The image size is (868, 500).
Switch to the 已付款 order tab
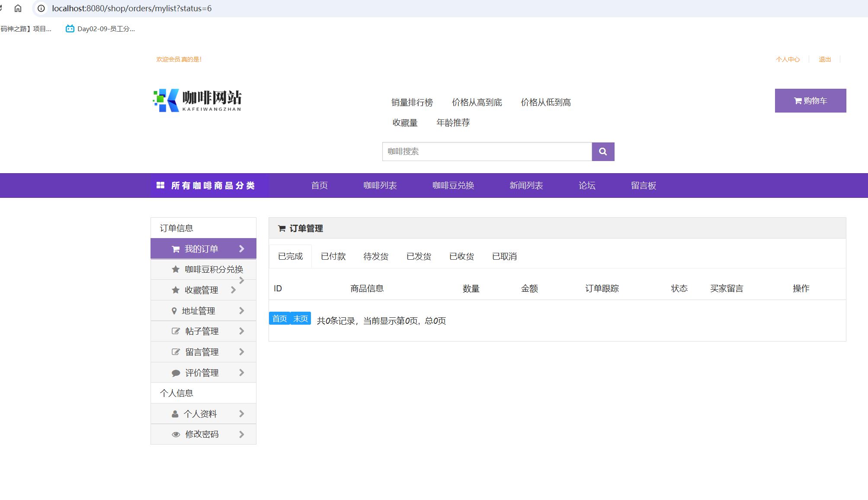pos(333,256)
